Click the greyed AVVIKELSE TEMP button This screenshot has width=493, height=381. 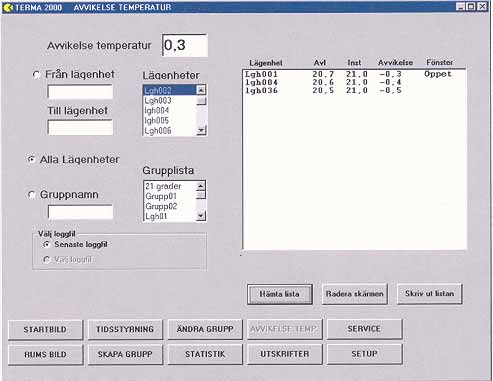click(x=285, y=329)
